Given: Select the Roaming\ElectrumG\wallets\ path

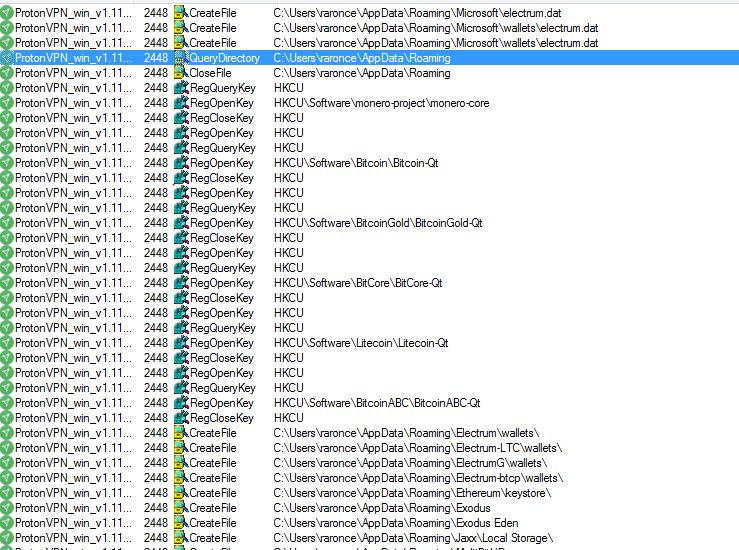Looking at the screenshot, I should [x=410, y=463].
